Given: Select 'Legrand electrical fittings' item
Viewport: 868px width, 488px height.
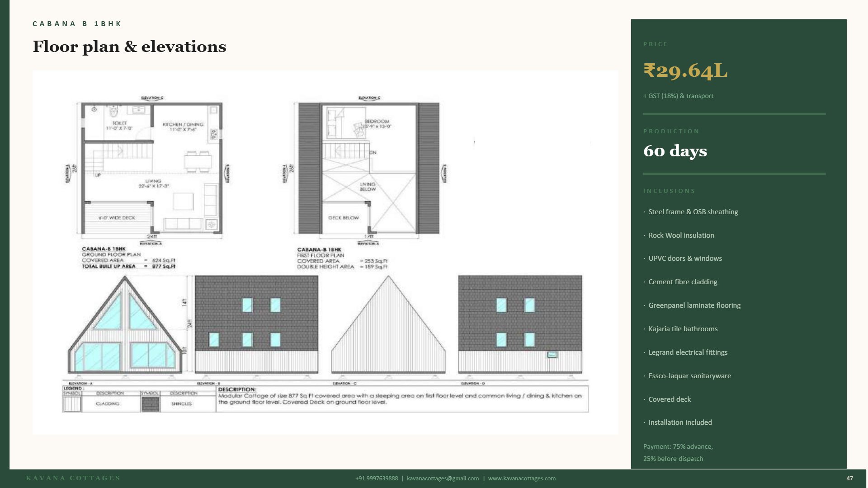Looking at the screenshot, I should click(x=688, y=352).
